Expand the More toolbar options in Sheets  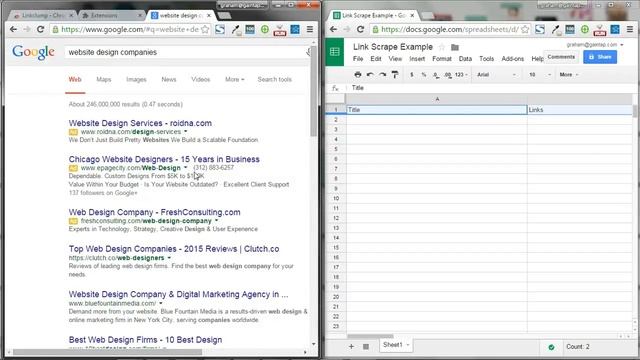click(x=569, y=75)
